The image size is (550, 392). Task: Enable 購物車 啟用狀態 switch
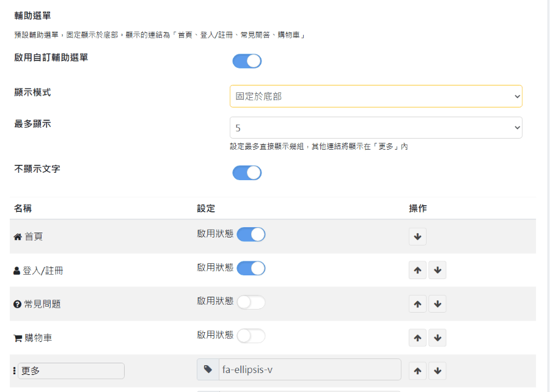click(251, 336)
